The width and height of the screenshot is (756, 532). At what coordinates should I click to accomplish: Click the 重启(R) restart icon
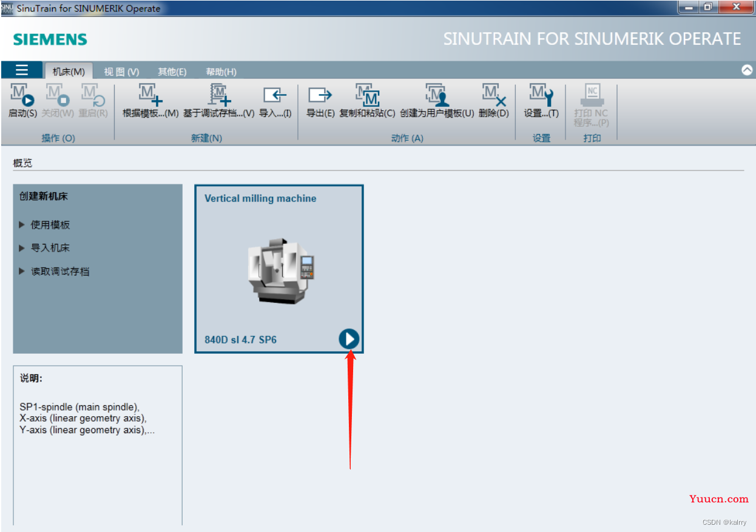[93, 96]
